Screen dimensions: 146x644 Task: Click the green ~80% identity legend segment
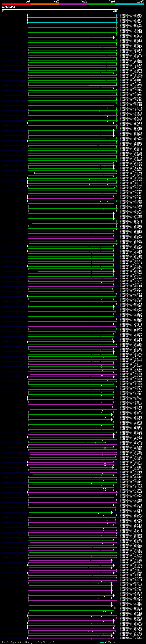coord(101,4)
